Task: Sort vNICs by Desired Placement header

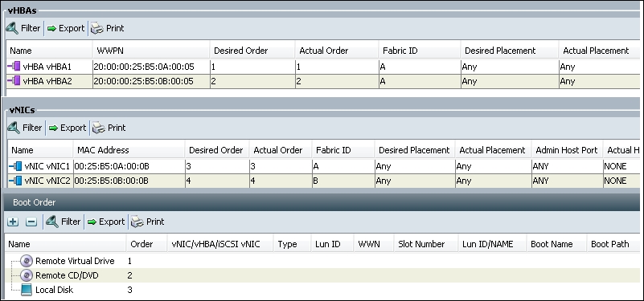Action: 415,151
